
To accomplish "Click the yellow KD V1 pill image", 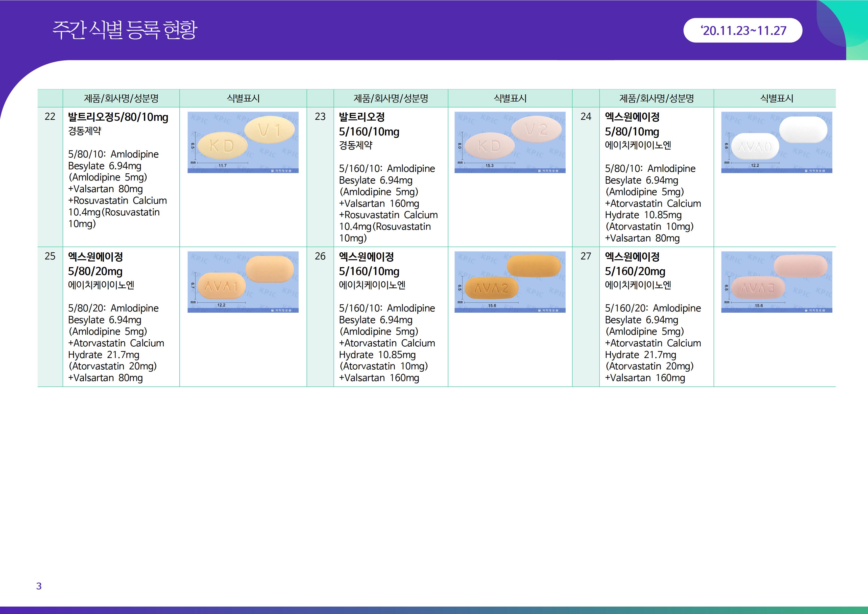I will (243, 142).
